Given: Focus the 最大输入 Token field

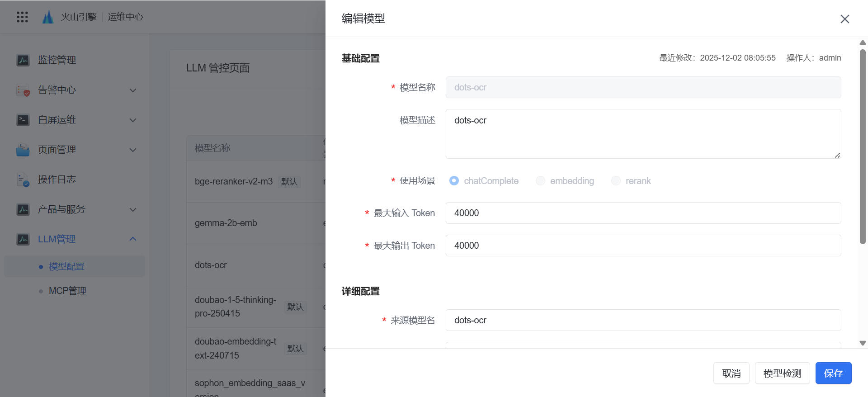Looking at the screenshot, I should coord(643,213).
